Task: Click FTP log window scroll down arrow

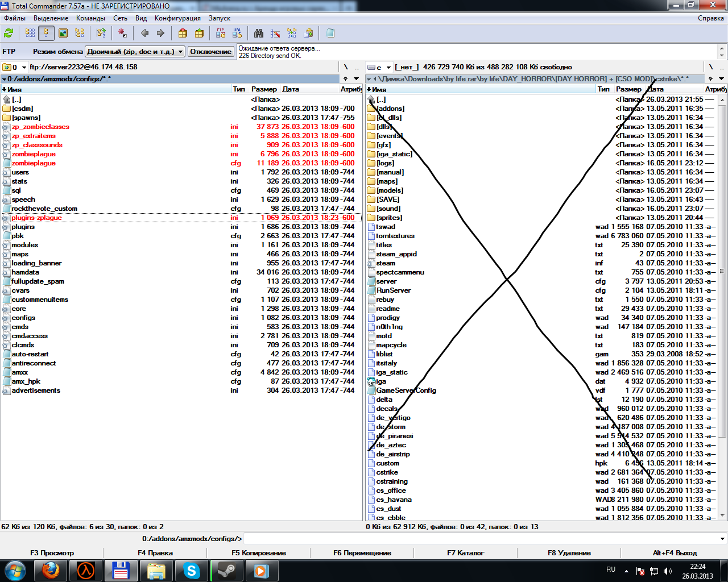Action: point(722,56)
